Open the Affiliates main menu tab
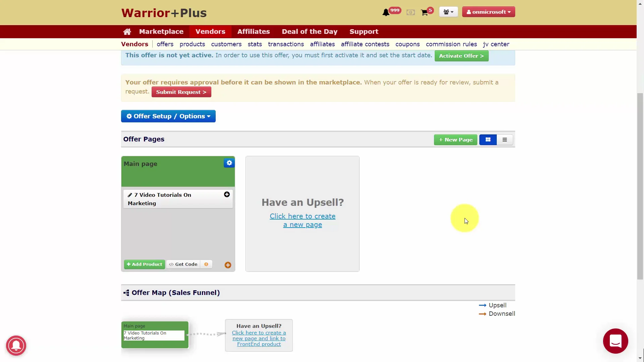Image resolution: width=644 pixels, height=362 pixels. 254,32
